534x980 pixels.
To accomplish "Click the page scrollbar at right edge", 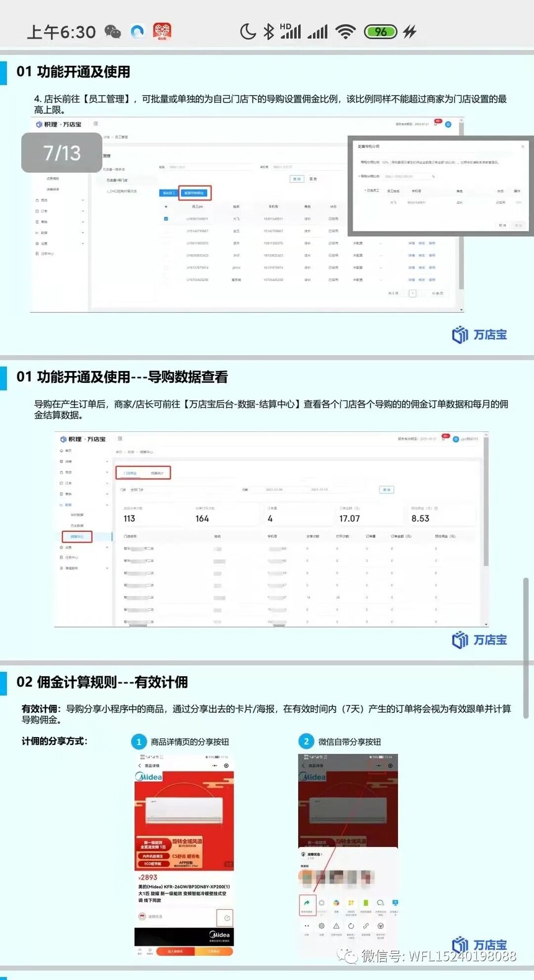I will 526,648.
